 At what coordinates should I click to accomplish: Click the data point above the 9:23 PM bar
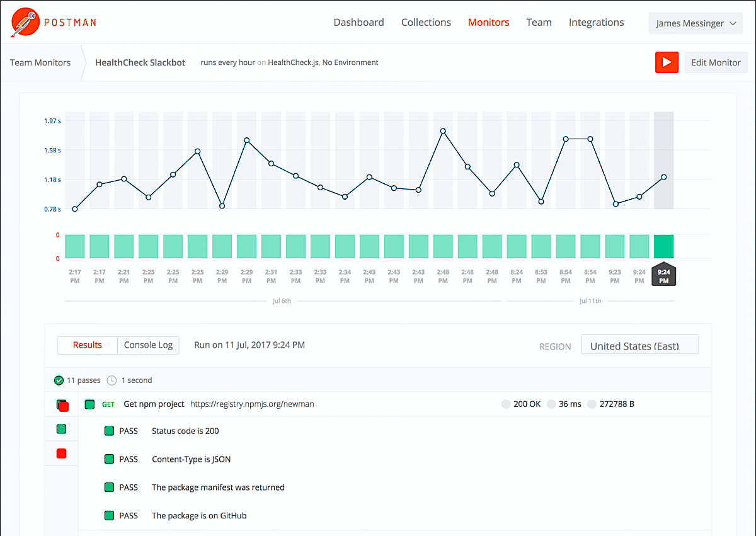(616, 204)
